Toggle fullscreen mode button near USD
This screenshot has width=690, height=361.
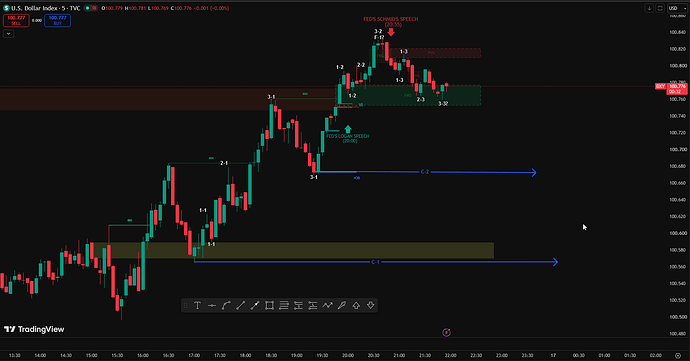pos(660,8)
